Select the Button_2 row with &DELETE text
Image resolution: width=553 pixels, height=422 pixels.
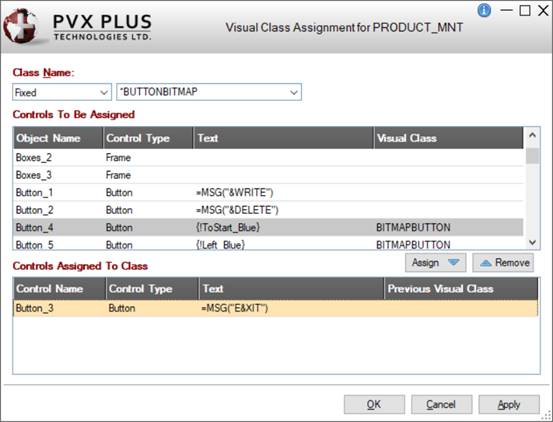(x=268, y=210)
